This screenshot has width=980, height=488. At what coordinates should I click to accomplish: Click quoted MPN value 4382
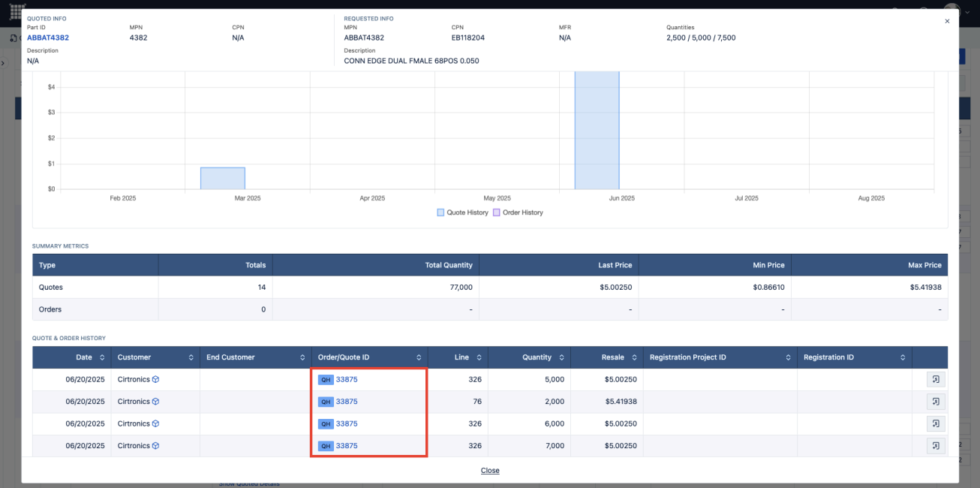(x=138, y=38)
